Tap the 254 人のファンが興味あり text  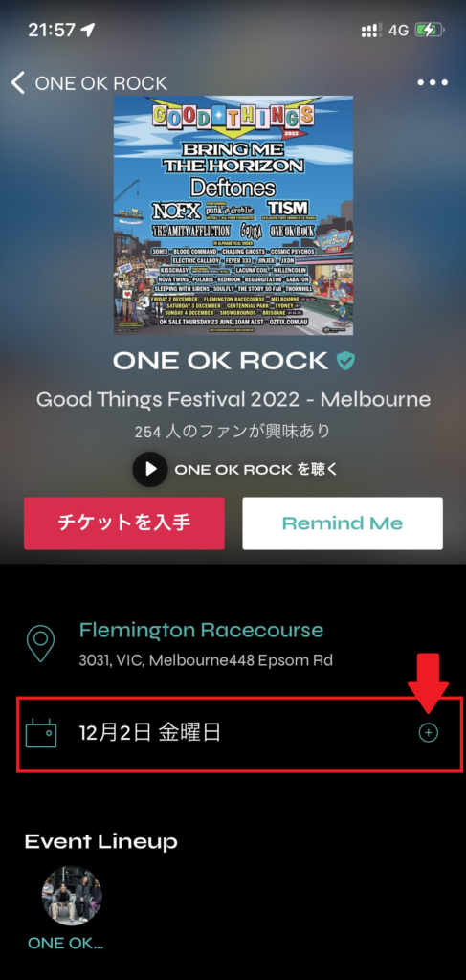point(233,432)
